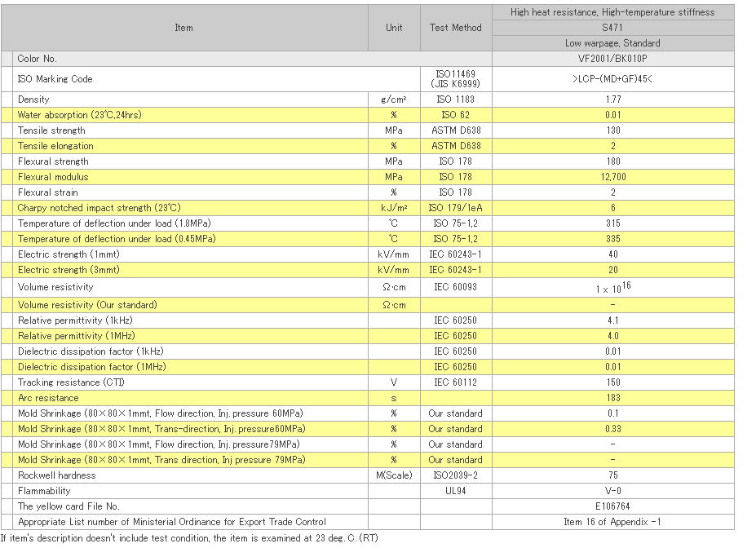
Task: Click the color number VF2001/BK010P cell
Action: [x=612, y=59]
